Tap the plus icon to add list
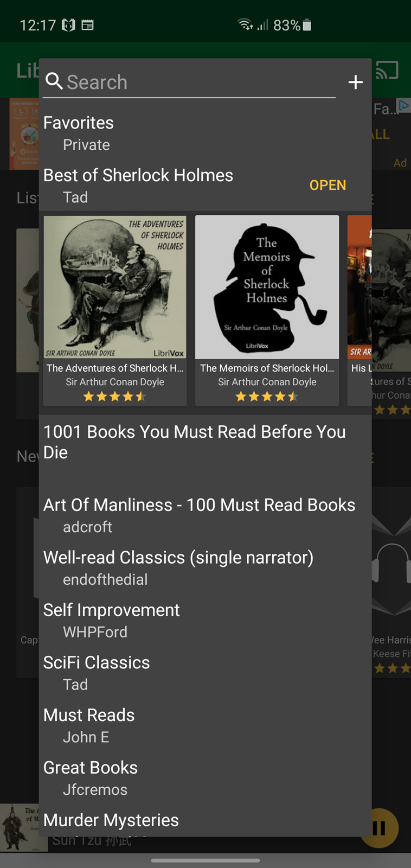The height and width of the screenshot is (868, 411). (355, 82)
